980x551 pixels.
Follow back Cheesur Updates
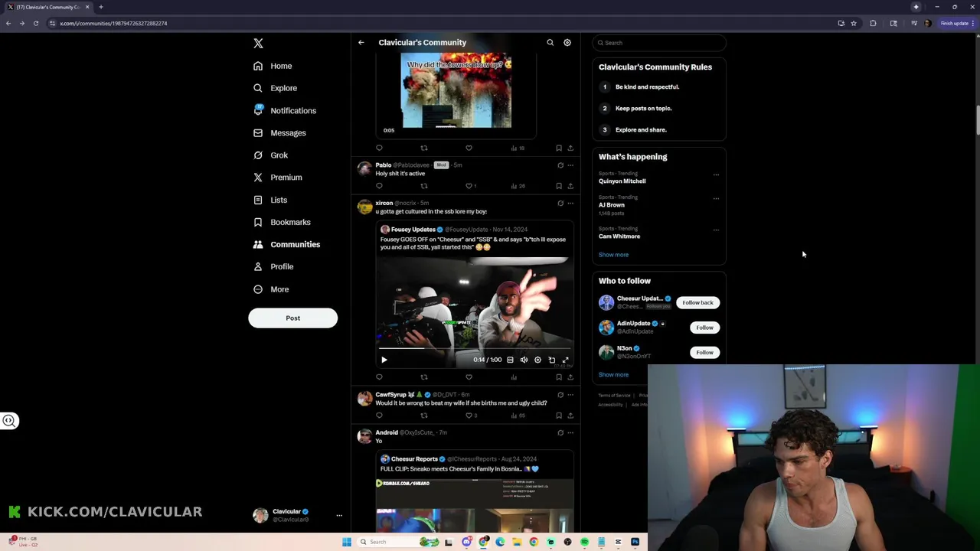click(x=697, y=303)
